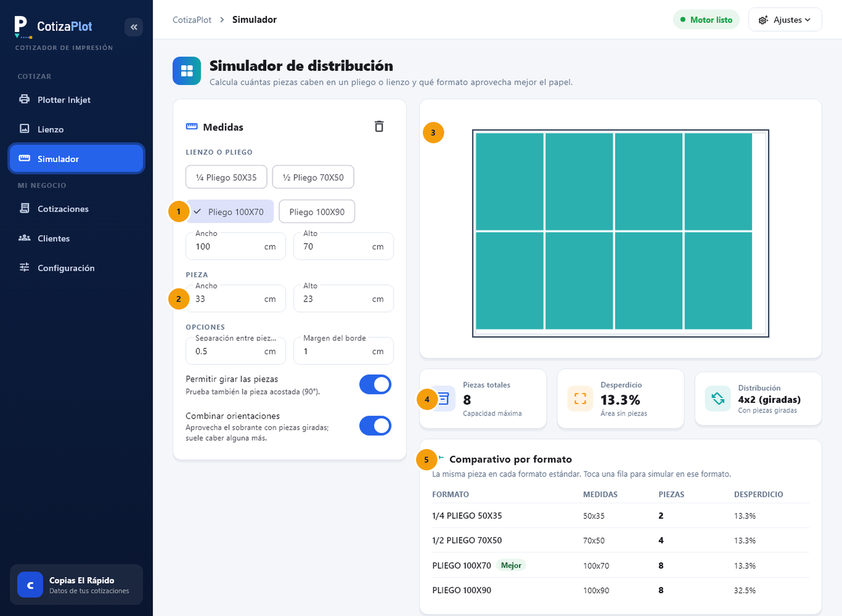Click the Margen del borde field
Screen dimensions: 842x616
coord(343,351)
